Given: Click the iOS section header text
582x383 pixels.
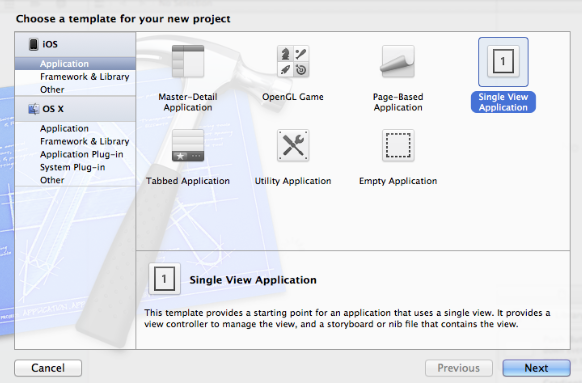Looking at the screenshot, I should click(x=50, y=44).
